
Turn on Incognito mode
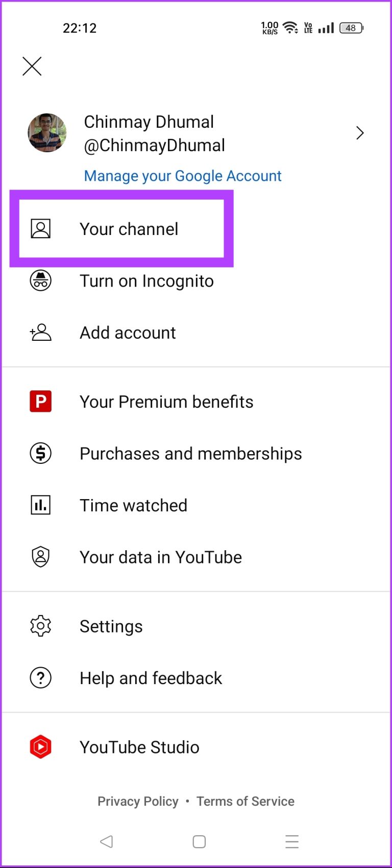[146, 280]
